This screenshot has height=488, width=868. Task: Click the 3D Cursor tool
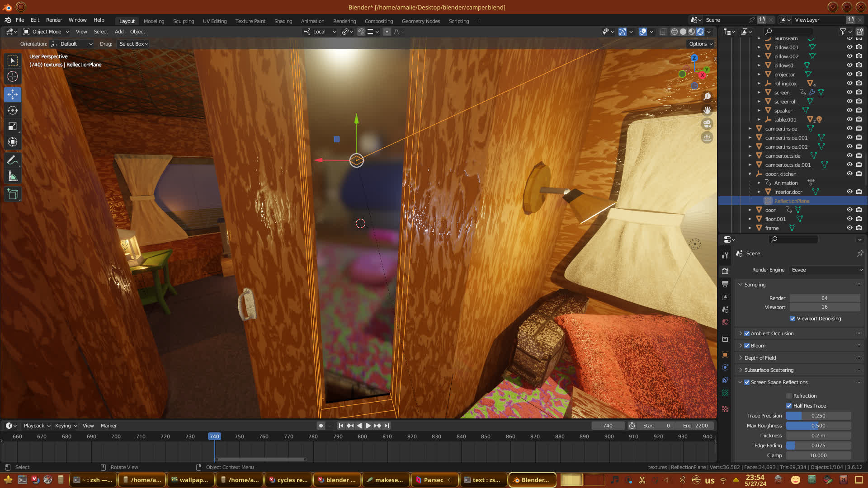click(13, 76)
